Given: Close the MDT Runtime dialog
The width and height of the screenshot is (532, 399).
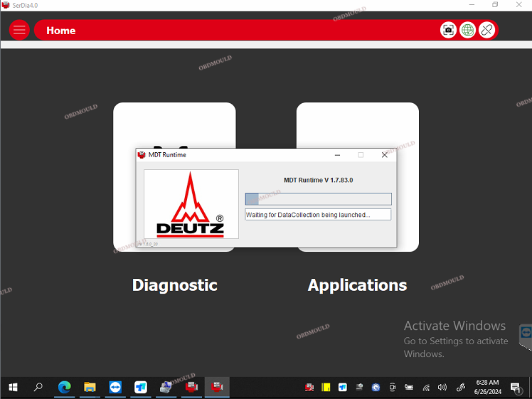Looking at the screenshot, I should pos(384,155).
